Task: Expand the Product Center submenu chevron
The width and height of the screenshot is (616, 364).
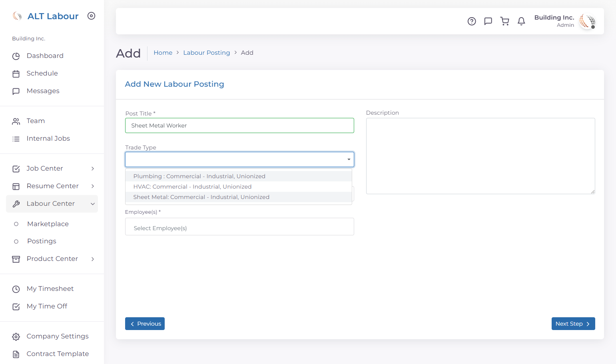Action: pyautogui.click(x=93, y=259)
